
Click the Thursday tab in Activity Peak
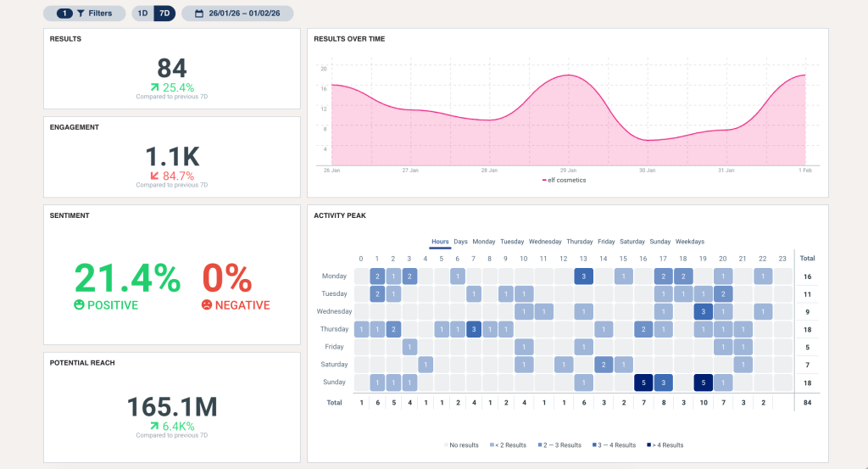pos(579,242)
